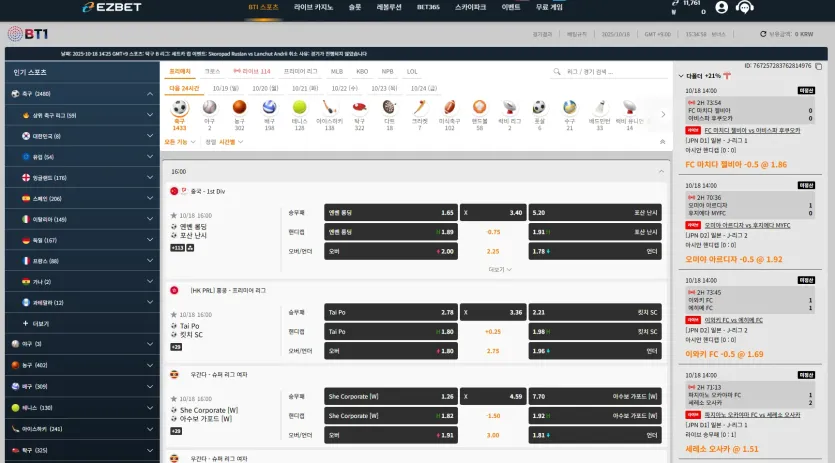Copy the ID number using copy icon
This screenshot has width=835, height=463.
(x=818, y=66)
